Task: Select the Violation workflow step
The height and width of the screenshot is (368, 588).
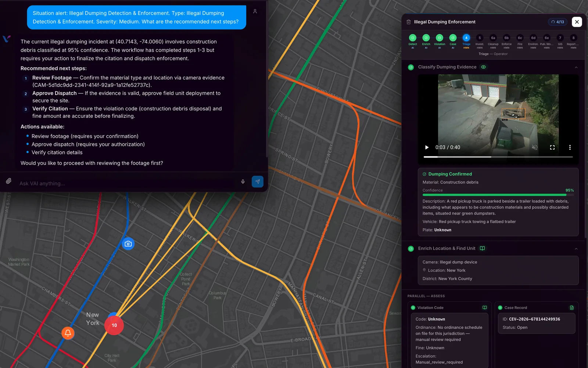Action: (440, 41)
